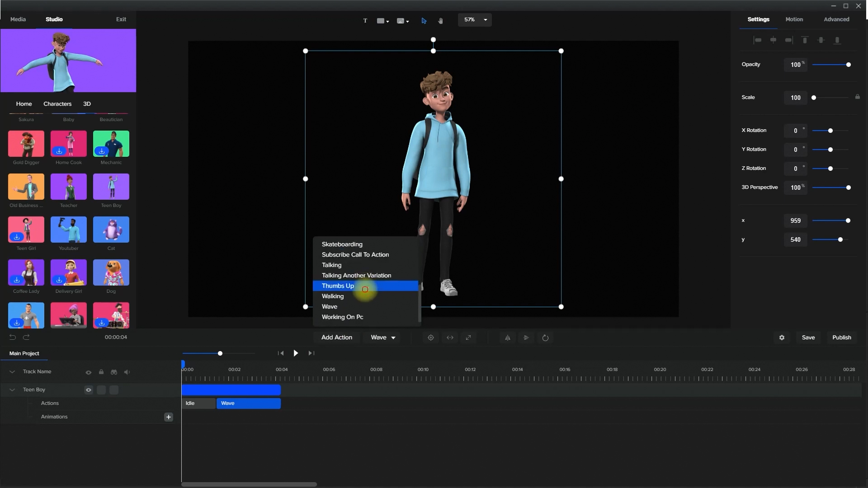Pick Working On Pc action
The height and width of the screenshot is (488, 868).
(x=365, y=317)
